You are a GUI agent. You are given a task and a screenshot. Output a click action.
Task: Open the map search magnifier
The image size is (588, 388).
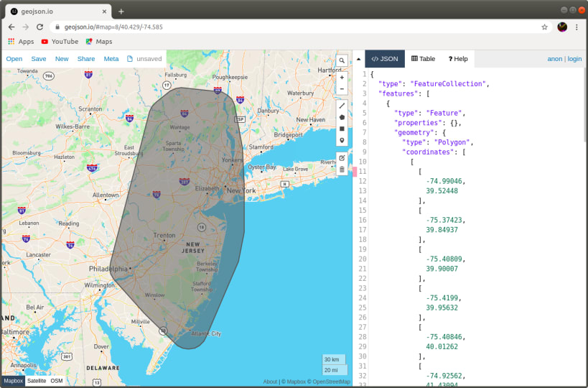click(342, 61)
